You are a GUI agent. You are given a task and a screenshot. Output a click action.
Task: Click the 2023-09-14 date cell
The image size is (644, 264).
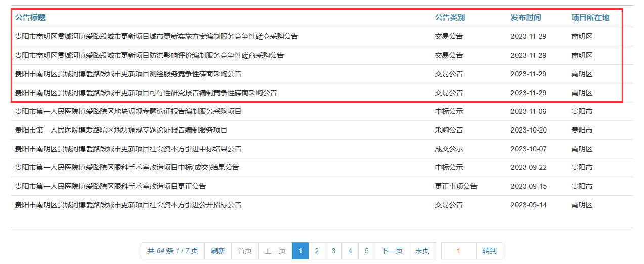(529, 205)
